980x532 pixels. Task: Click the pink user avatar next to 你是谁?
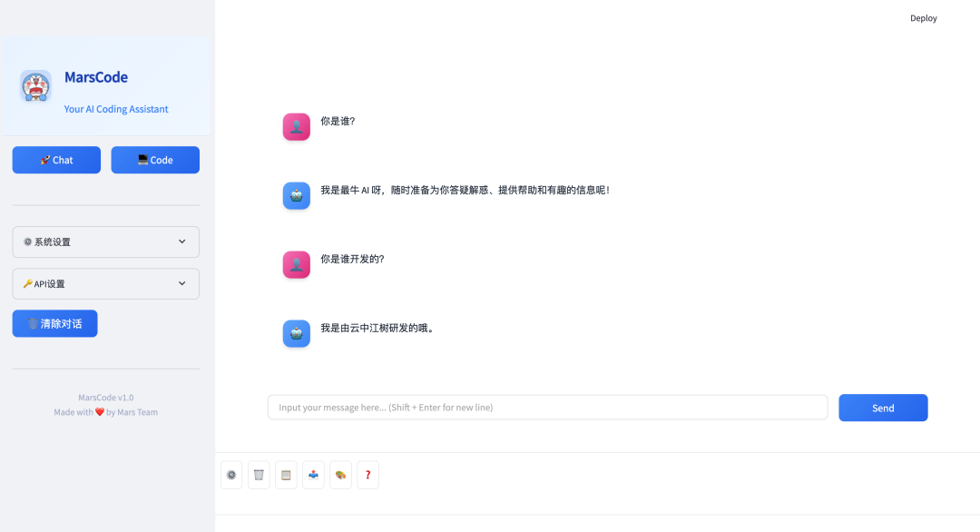pyautogui.click(x=296, y=127)
